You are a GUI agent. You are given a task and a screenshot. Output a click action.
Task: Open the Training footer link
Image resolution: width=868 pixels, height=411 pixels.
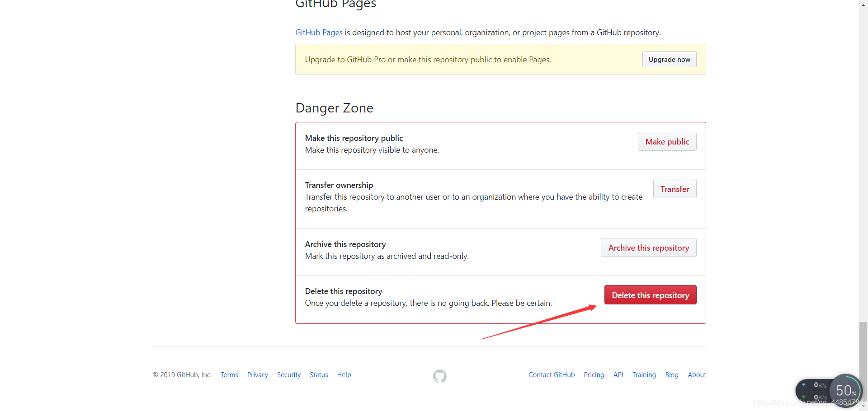(x=644, y=375)
